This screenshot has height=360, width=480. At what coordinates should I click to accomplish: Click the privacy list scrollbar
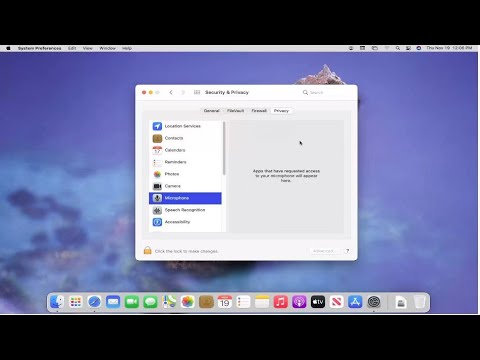pyautogui.click(x=224, y=148)
